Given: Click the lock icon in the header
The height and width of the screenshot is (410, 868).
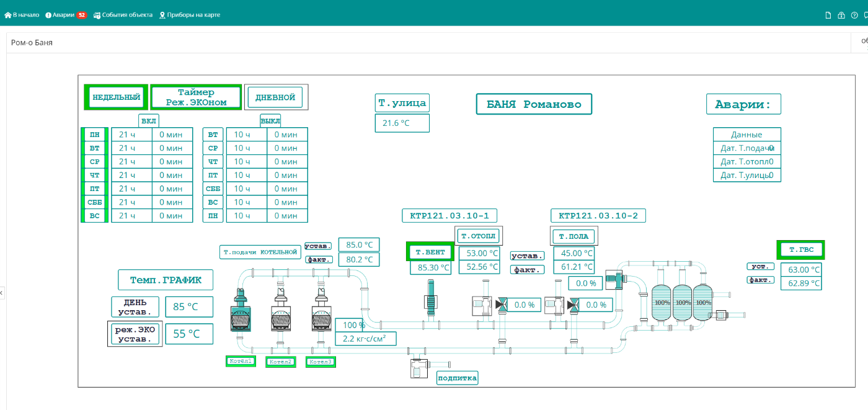Looking at the screenshot, I should pos(841,15).
